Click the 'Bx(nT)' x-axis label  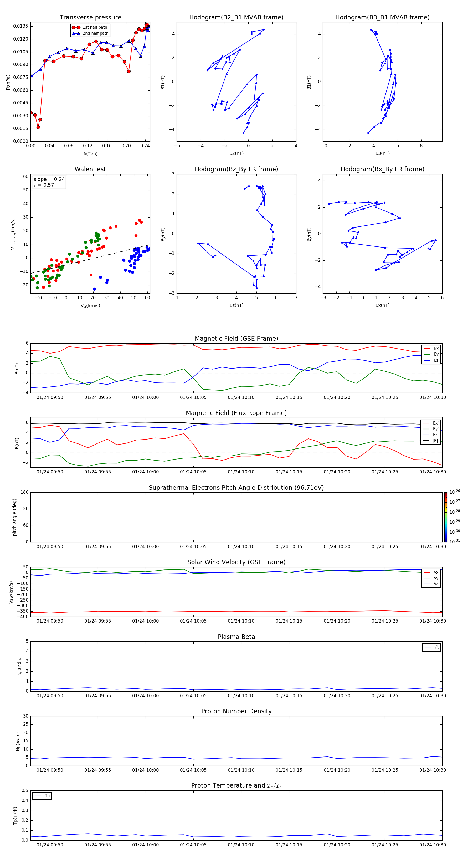(x=382, y=305)
